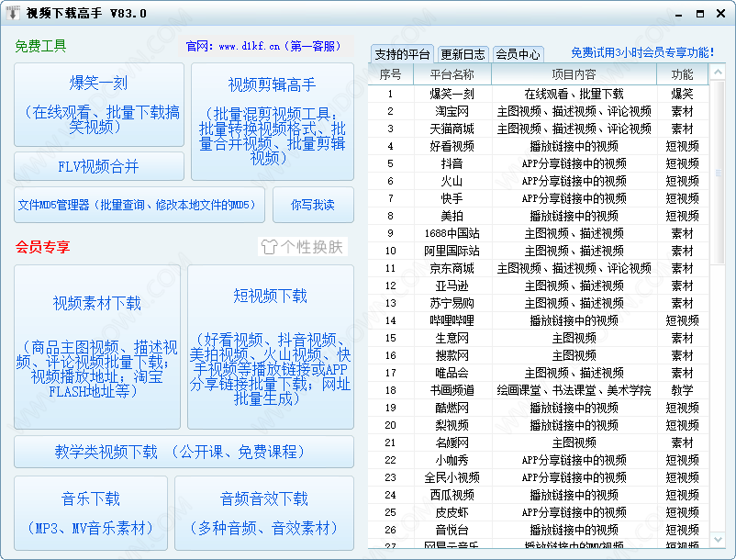
Task: Select the 阿里国际站 row
Action: pos(539,251)
